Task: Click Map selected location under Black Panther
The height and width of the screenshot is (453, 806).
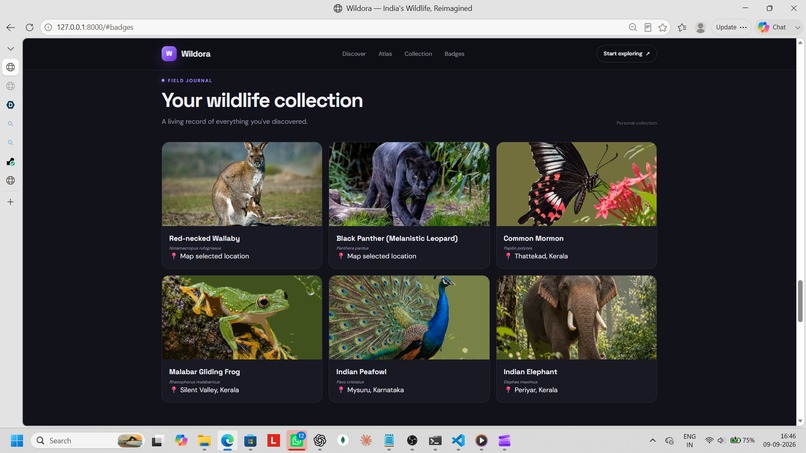Action: click(381, 256)
